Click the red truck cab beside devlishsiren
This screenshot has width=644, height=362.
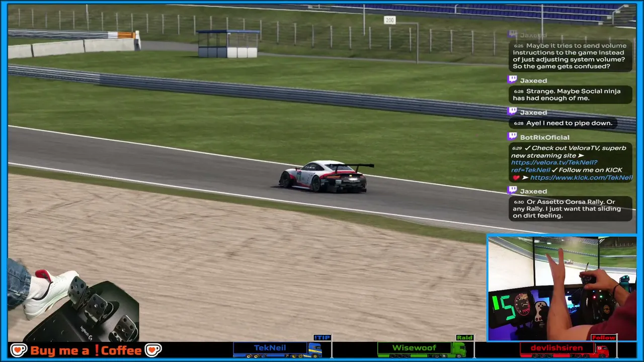[602, 350]
